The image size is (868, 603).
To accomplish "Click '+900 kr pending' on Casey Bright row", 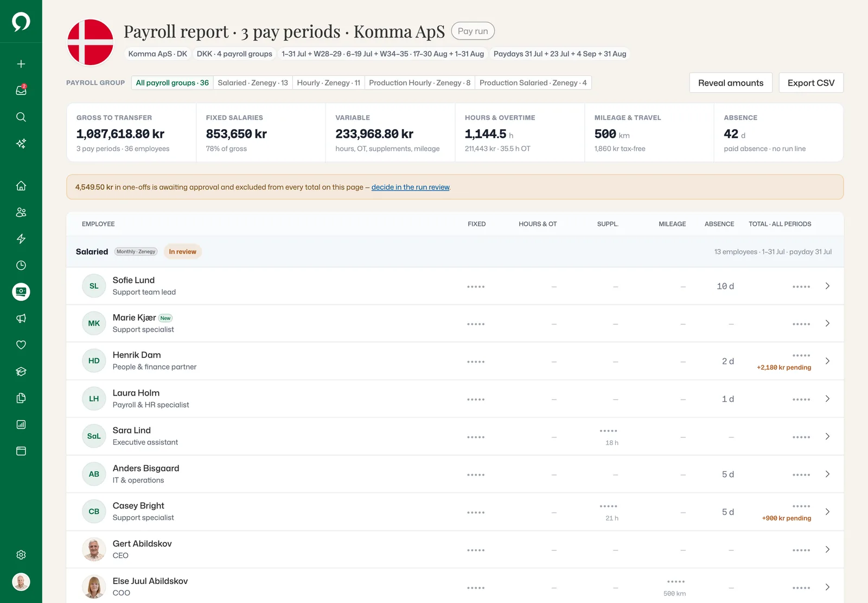I will click(787, 518).
